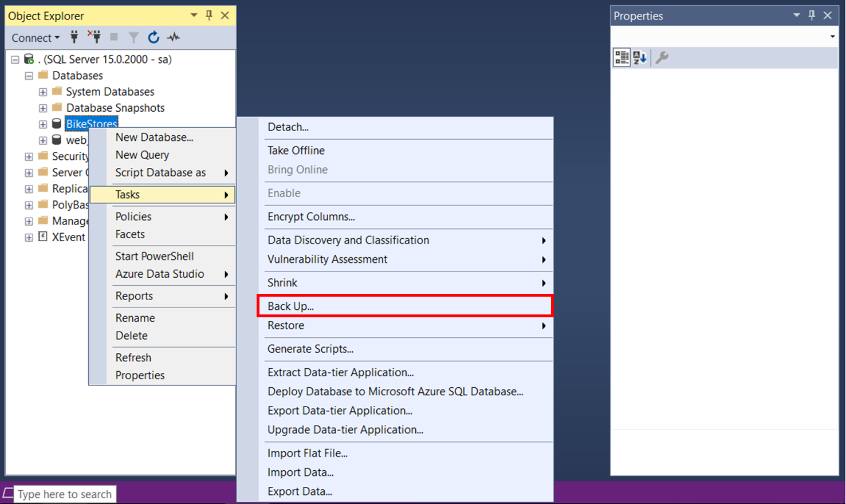This screenshot has height=504, width=846.
Task: Click the Databases folder icon
Action: coord(43,75)
